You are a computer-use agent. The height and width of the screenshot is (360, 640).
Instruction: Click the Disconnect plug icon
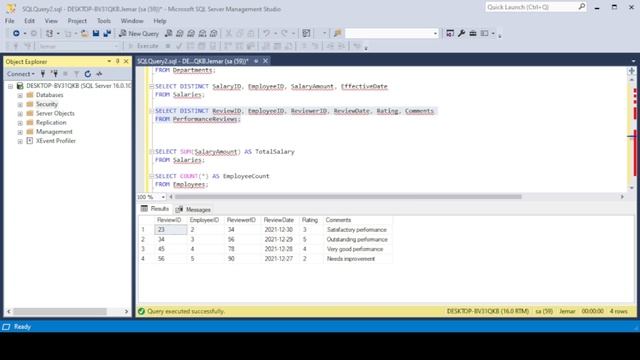point(54,74)
